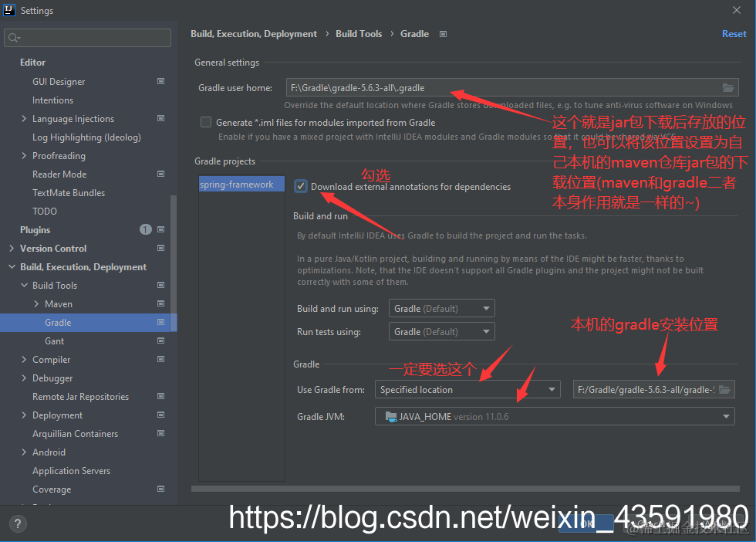Open Application Servers settings
Screen dimensions: 756x542
[71, 470]
